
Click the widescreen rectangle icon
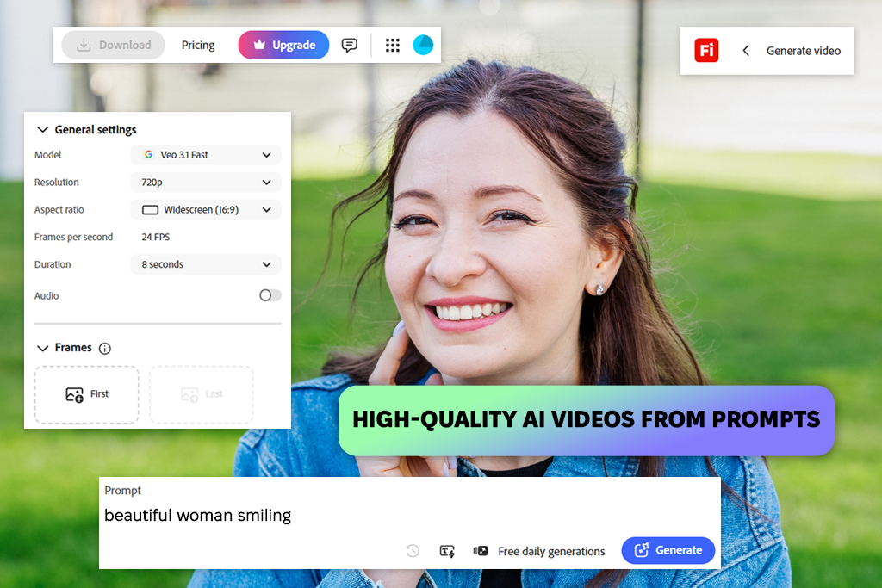pos(150,210)
